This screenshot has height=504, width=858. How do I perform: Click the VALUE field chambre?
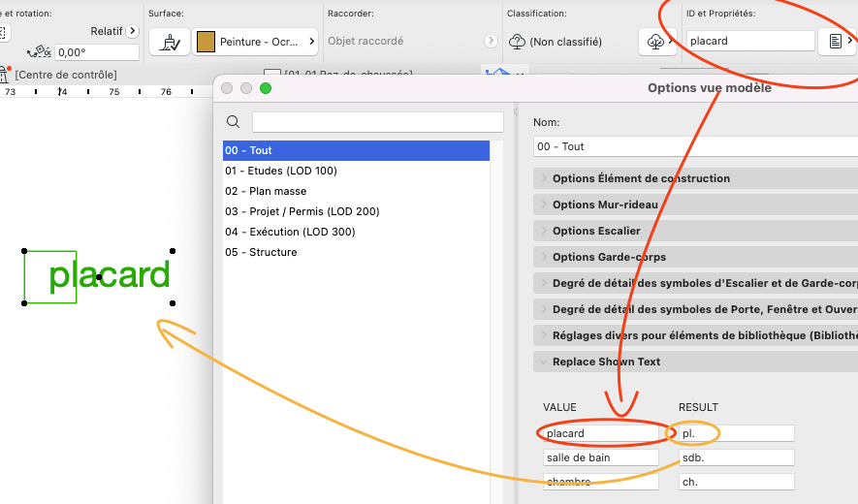click(601, 482)
